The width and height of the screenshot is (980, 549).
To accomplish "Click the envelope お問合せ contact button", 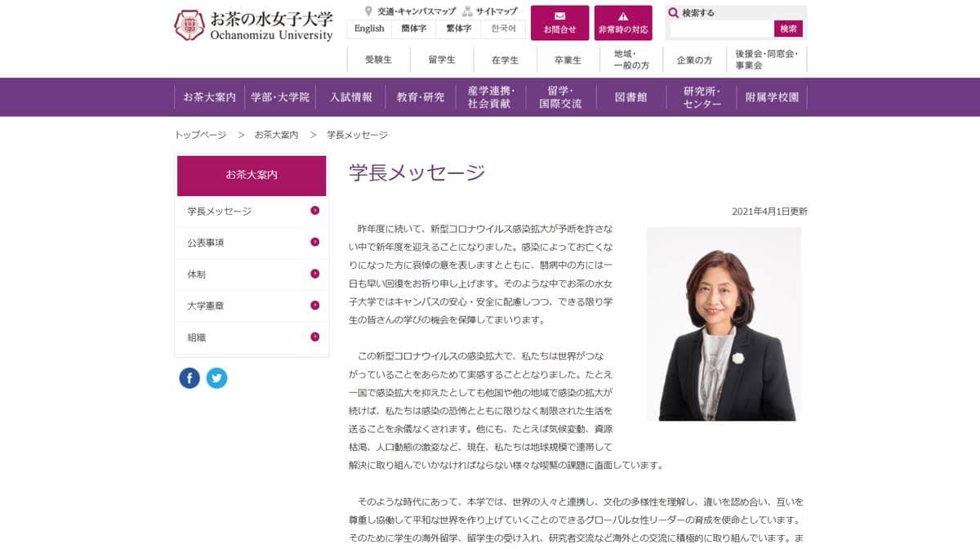I will coord(559,23).
